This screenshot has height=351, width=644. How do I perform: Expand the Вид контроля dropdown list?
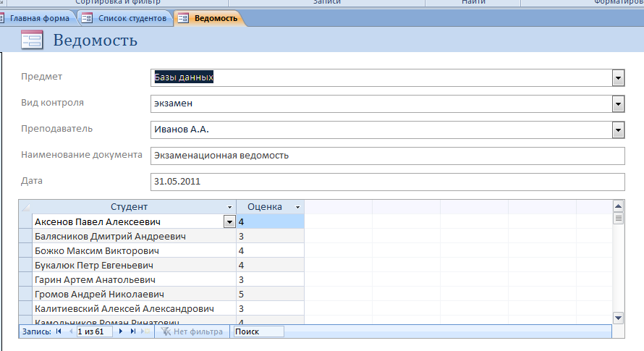(618, 104)
